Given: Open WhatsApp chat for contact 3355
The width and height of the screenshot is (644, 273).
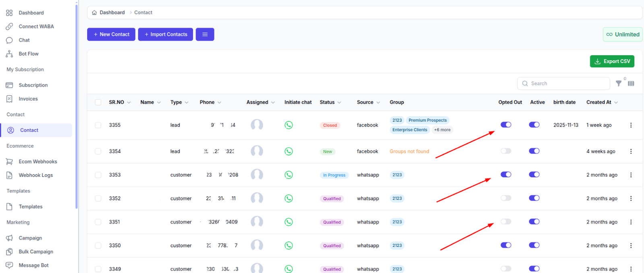Looking at the screenshot, I should tap(289, 125).
